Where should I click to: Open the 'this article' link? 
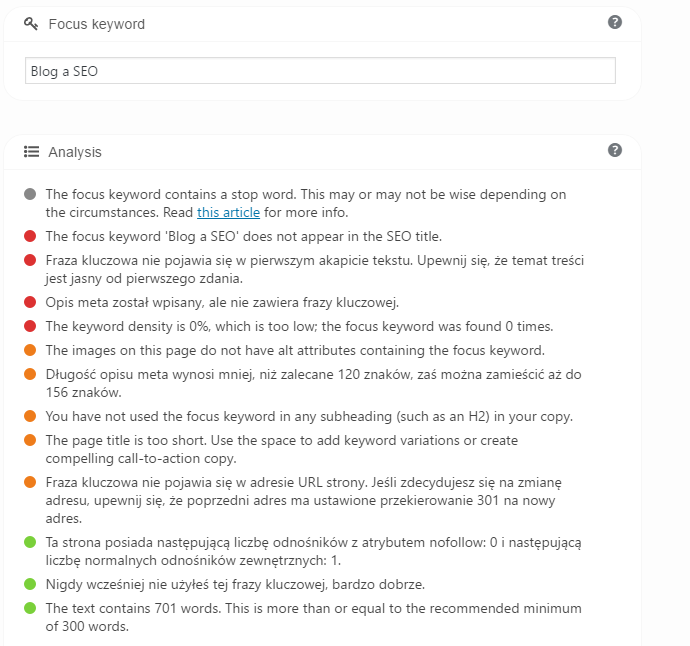(x=228, y=212)
